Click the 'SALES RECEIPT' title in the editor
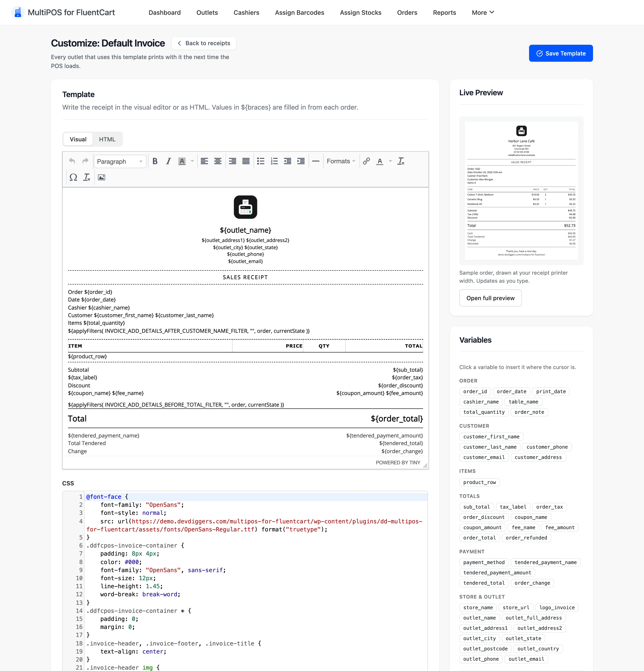644x671 pixels. pyautogui.click(x=245, y=277)
